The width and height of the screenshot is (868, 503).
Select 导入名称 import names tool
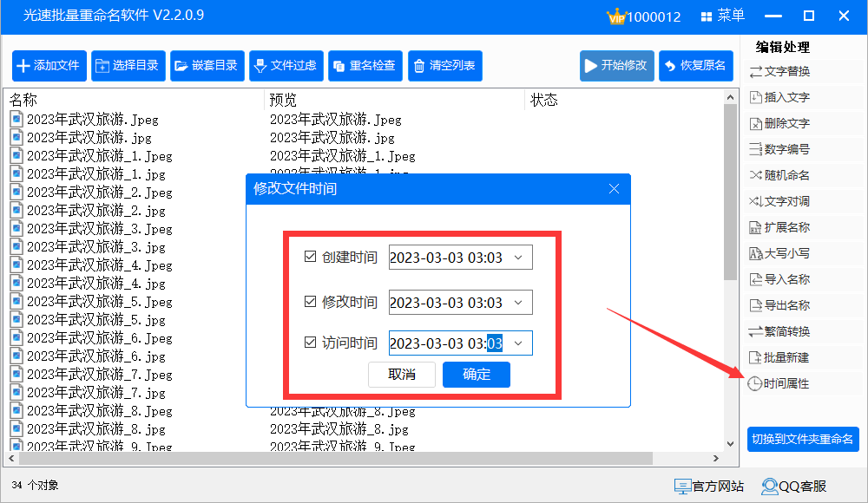(x=779, y=279)
